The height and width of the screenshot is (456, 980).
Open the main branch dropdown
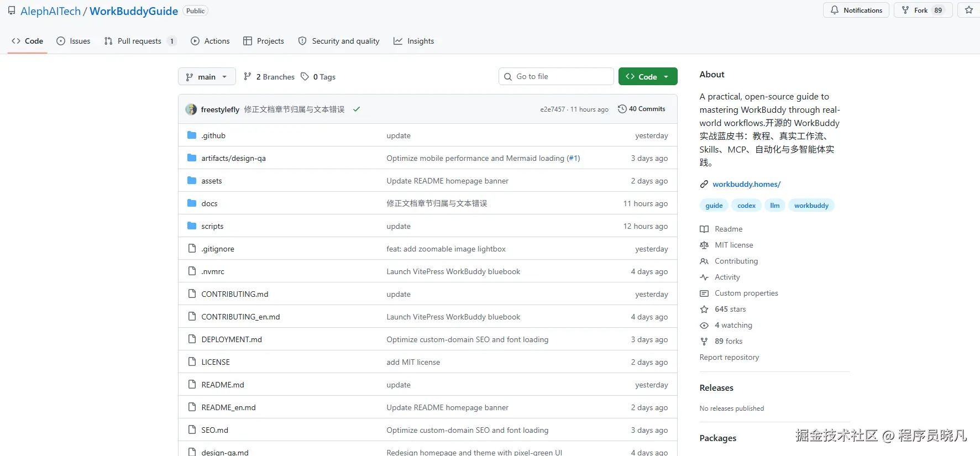[207, 77]
